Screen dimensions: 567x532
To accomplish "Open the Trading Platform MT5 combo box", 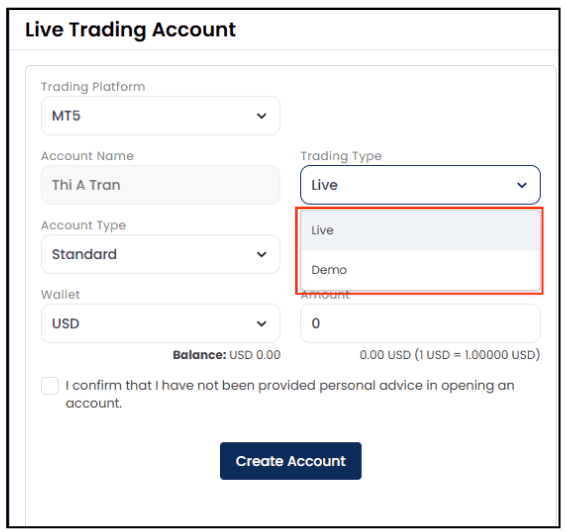I will [161, 116].
